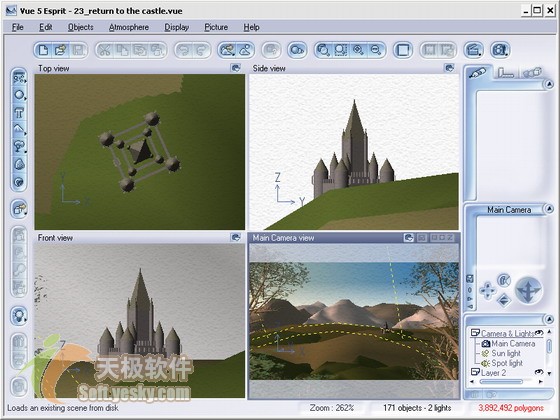Open the Objects menu
560x420 pixels.
81,27
